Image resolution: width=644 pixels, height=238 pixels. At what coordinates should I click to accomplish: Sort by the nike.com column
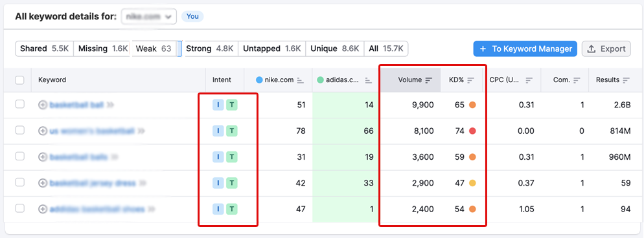300,80
